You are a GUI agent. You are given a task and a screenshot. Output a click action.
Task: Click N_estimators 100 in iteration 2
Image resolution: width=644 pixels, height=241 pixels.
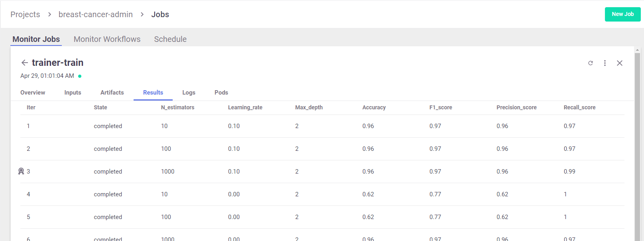(x=166, y=149)
